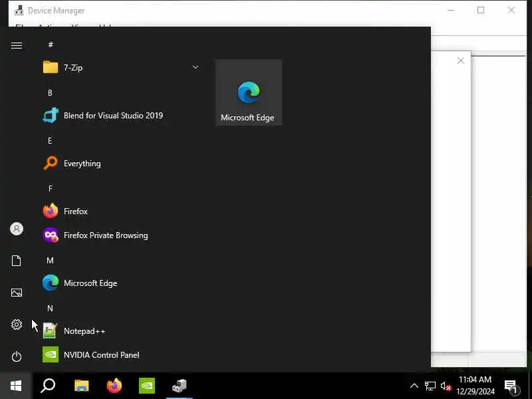Image resolution: width=532 pixels, height=399 pixels.
Task: Click the E letter section header
Action: coord(51,140)
